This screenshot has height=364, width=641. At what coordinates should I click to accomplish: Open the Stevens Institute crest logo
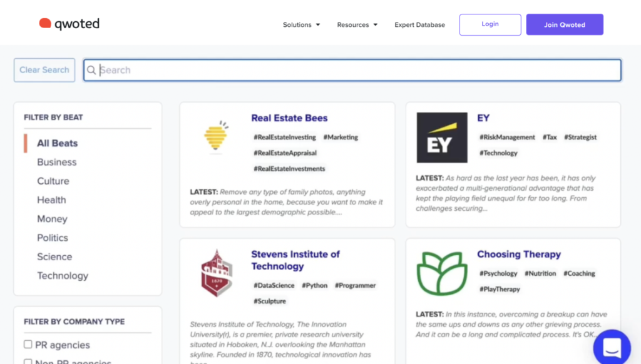coord(217,273)
